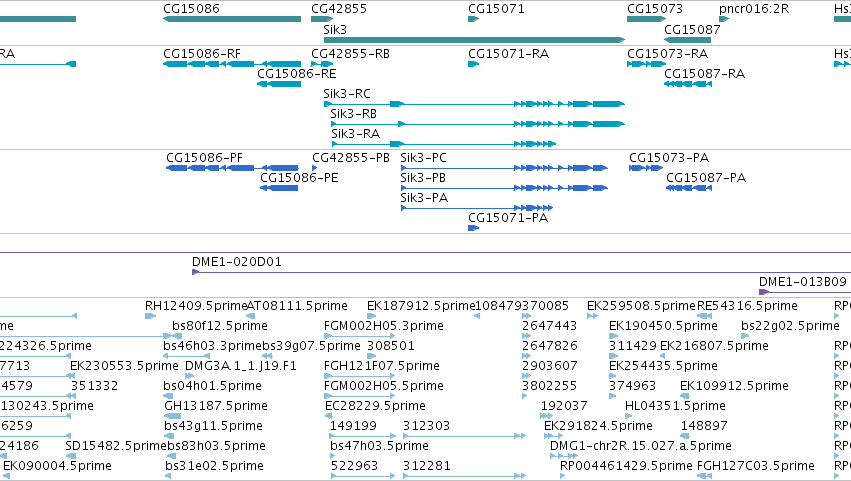Select EST HL04351.5prime
The width and height of the screenshot is (851, 481).
pos(675,407)
